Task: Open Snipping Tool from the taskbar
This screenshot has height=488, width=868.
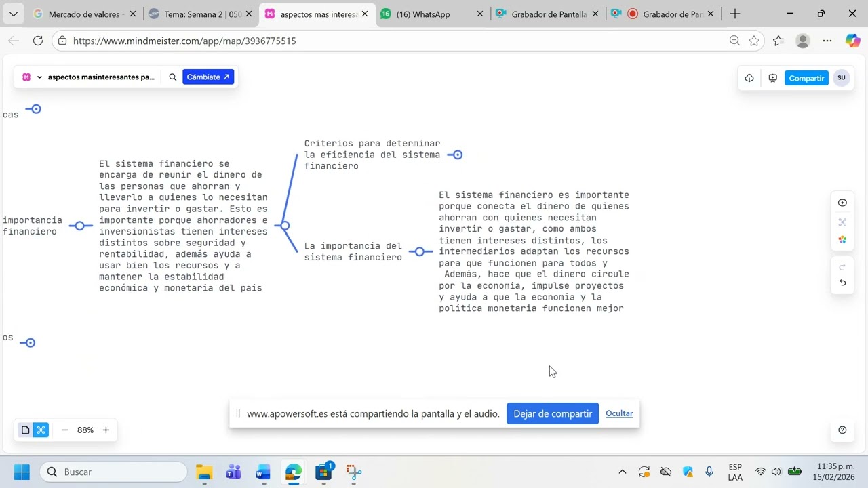Action: coord(353,472)
